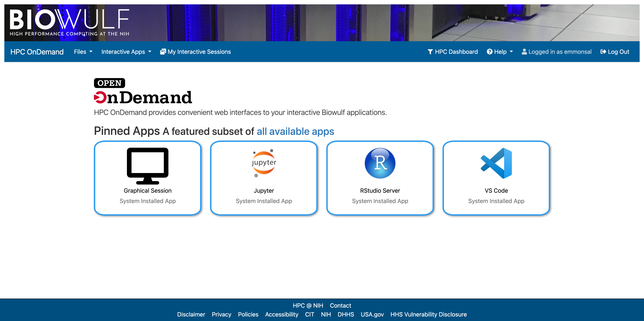The width and height of the screenshot is (644, 321).
Task: Click the Open OnDemand logo
Action: click(143, 91)
